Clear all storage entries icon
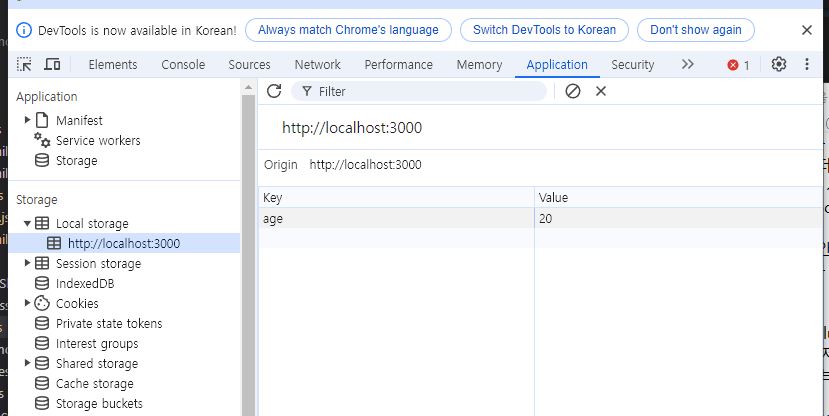 click(x=573, y=91)
